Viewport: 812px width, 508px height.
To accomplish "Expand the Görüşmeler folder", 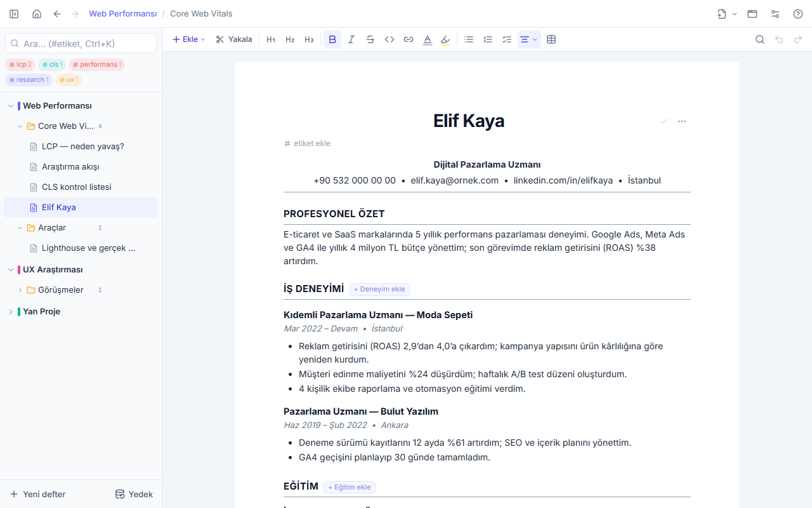I will point(20,290).
